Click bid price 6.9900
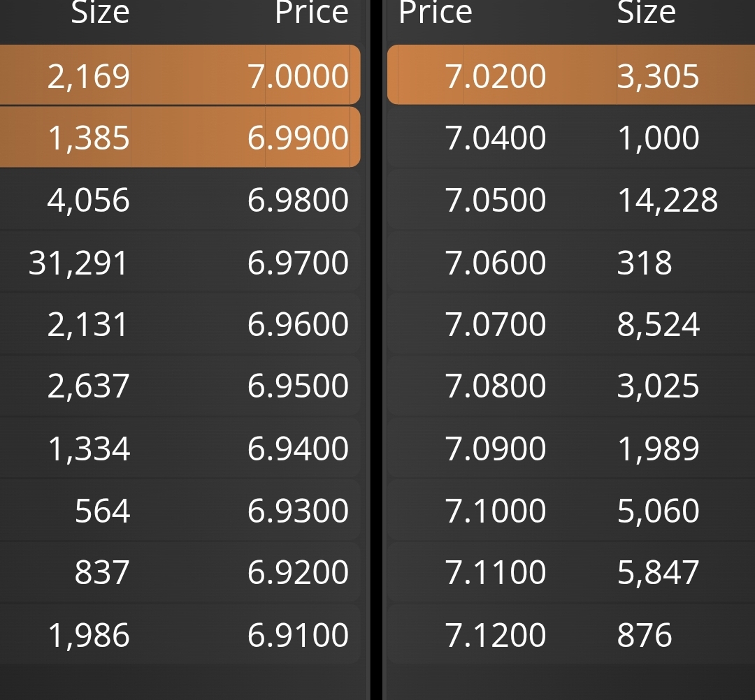 coord(298,138)
